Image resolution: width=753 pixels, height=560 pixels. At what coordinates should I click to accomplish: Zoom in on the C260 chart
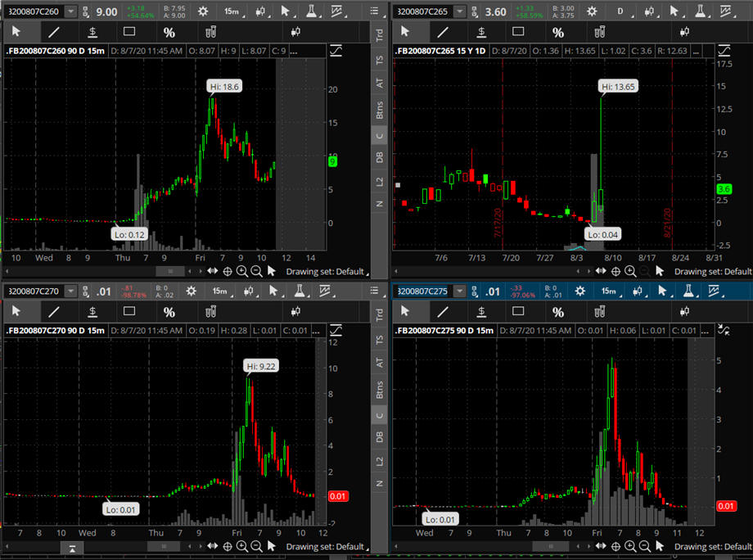(x=242, y=271)
